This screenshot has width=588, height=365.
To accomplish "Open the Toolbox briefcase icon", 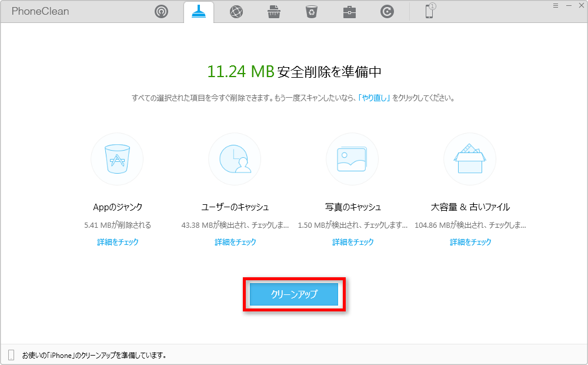I will point(349,12).
